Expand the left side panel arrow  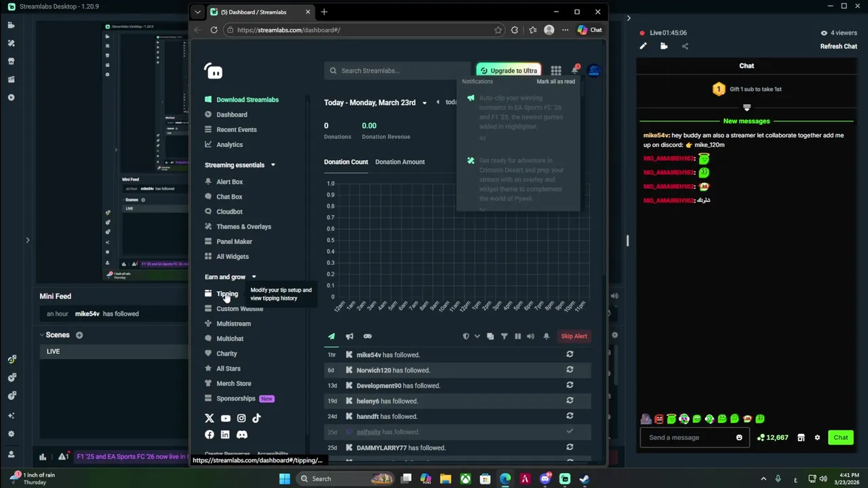pos(28,240)
